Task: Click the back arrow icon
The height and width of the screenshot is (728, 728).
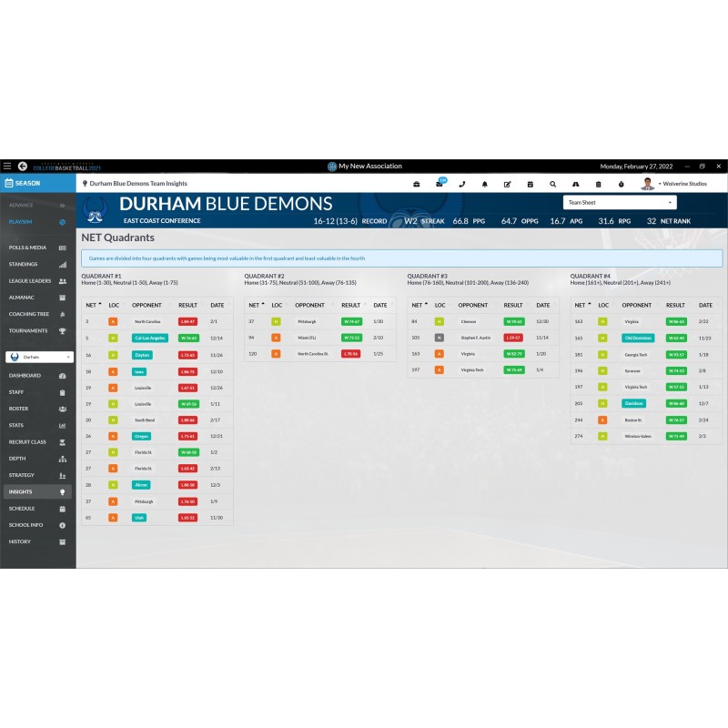Action: pos(22,167)
